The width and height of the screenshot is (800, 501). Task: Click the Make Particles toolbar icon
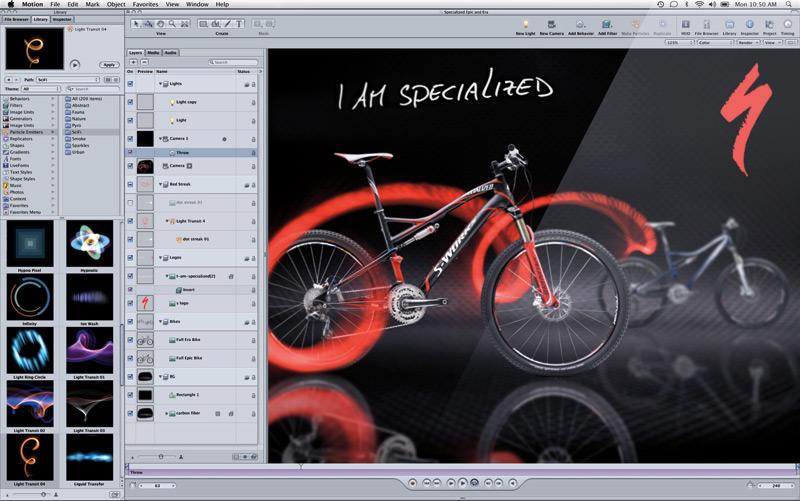pos(636,24)
